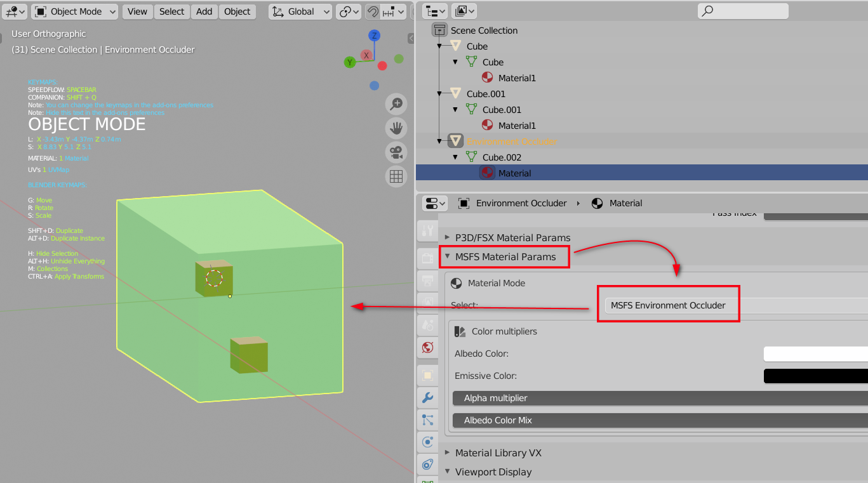Image resolution: width=868 pixels, height=483 pixels.
Task: Collapse the Cube.001 mesh data row
Action: 455,110
